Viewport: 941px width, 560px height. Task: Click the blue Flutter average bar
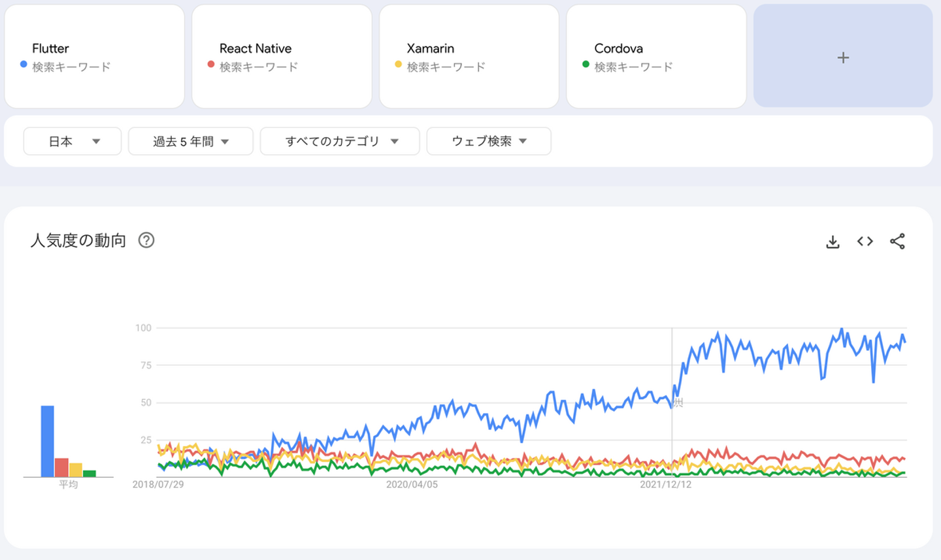tap(48, 441)
